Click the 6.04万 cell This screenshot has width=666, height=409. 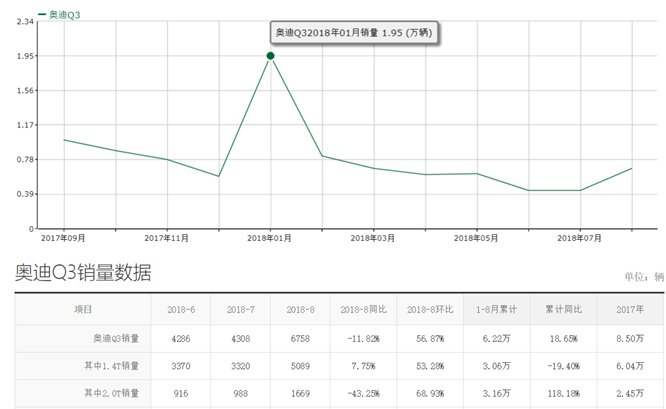pos(630,366)
